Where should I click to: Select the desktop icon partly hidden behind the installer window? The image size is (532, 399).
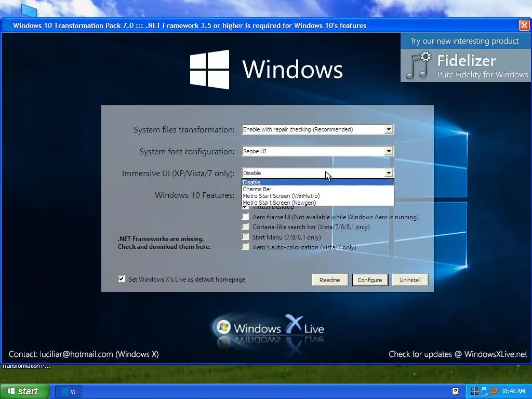(29, 10)
